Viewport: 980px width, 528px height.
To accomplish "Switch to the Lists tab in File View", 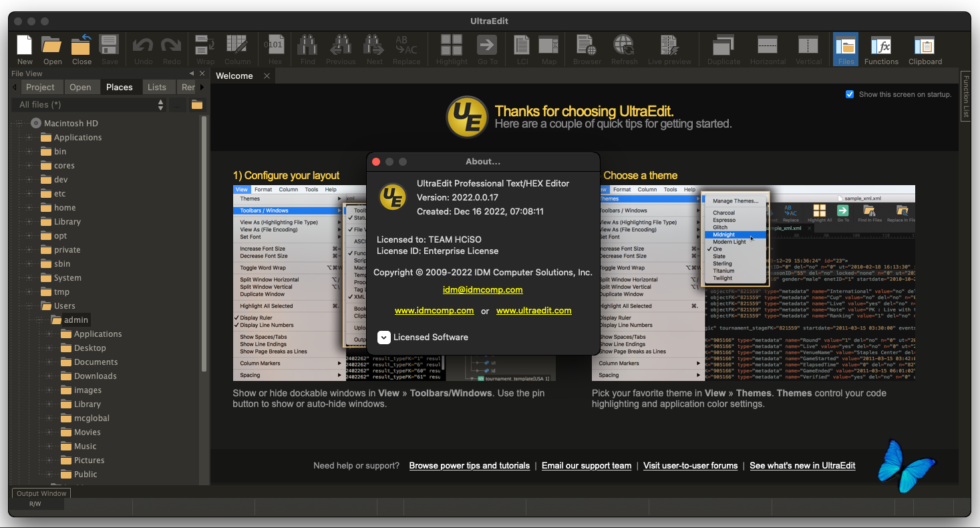I will (157, 88).
